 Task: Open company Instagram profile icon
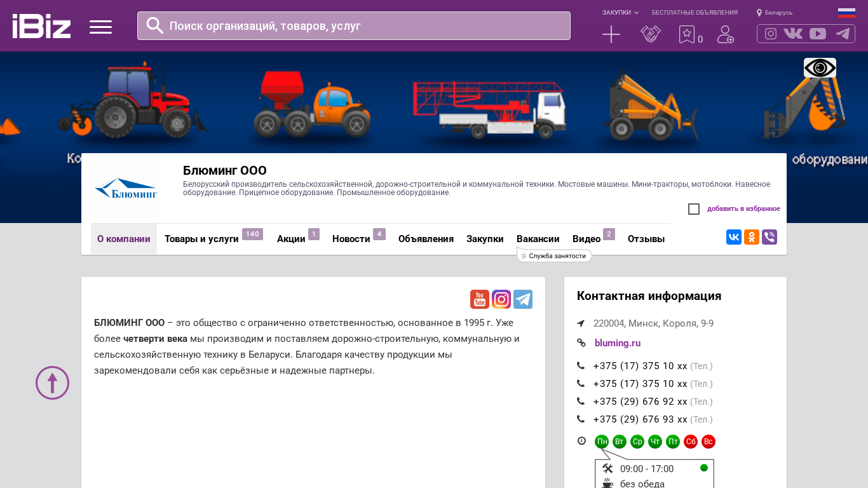501,299
